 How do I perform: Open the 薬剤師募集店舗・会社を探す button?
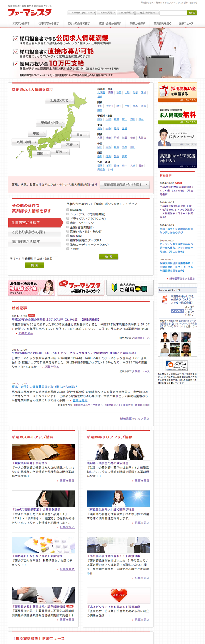click(x=125, y=185)
